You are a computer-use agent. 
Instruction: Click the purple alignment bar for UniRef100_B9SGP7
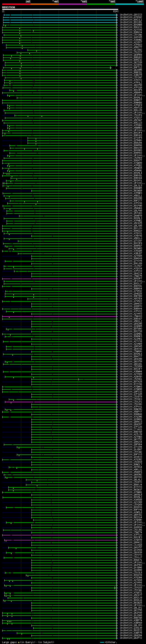(60, 278)
